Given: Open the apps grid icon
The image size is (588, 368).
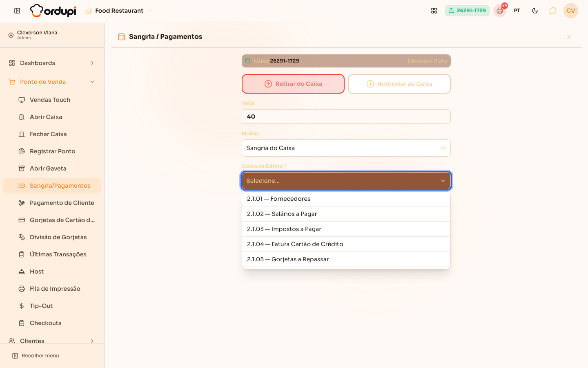Looking at the screenshot, I should [x=434, y=11].
